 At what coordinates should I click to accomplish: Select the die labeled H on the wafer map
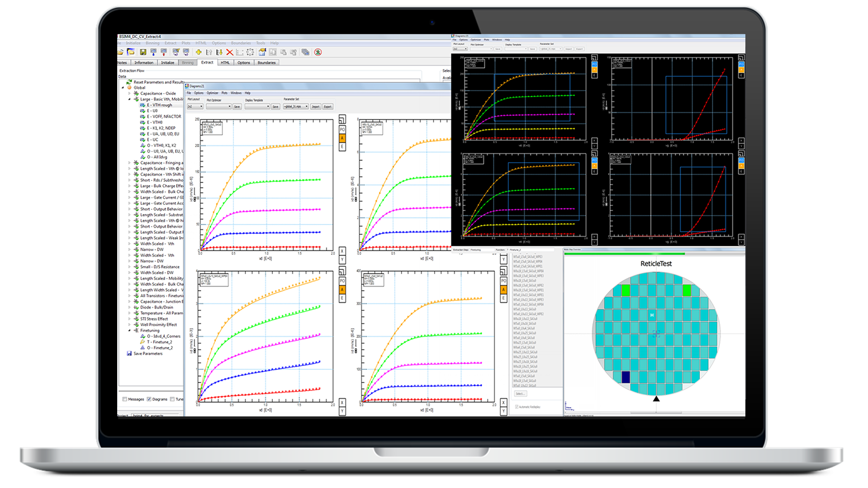click(x=652, y=315)
